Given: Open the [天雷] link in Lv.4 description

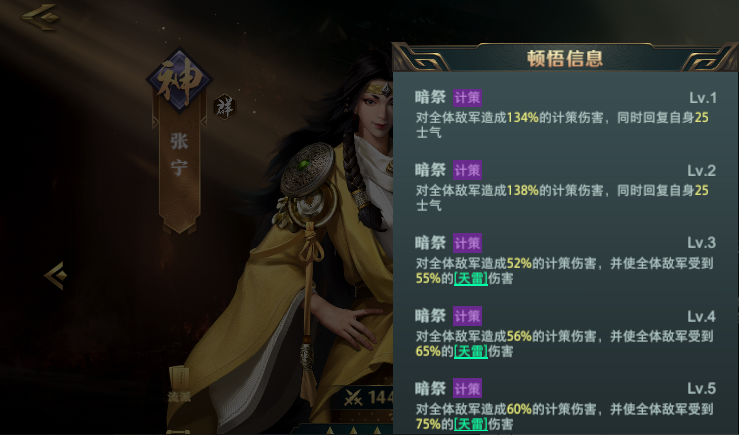Looking at the screenshot, I should (470, 351).
